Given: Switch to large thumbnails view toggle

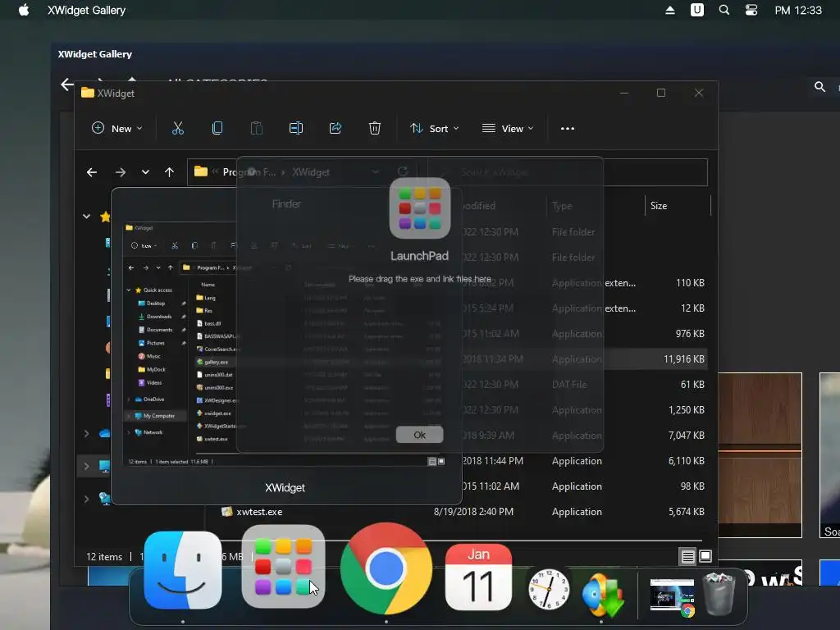Looking at the screenshot, I should 705,557.
